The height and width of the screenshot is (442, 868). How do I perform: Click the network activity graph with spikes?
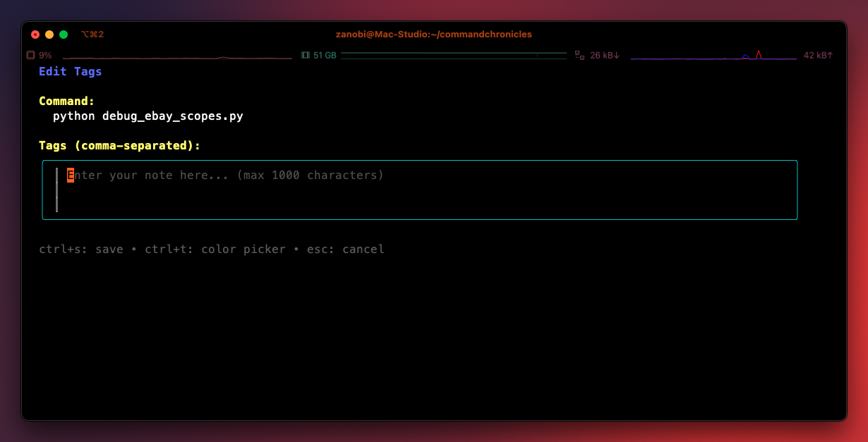pyautogui.click(x=713, y=55)
